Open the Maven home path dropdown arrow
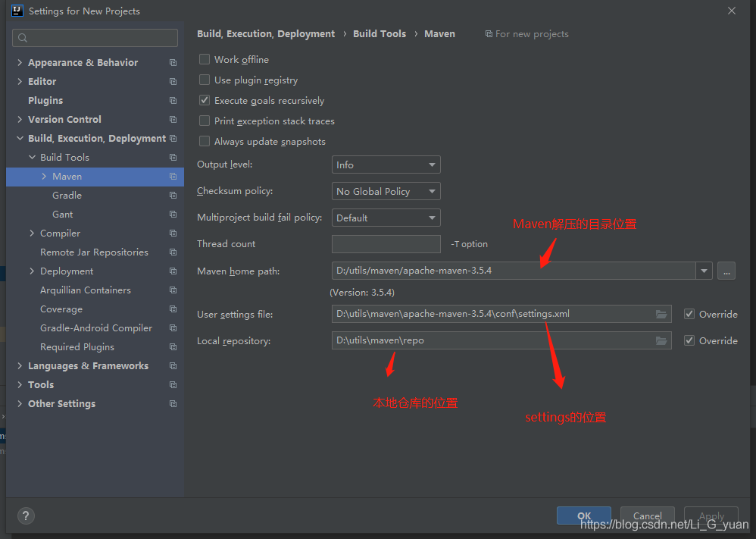The width and height of the screenshot is (756, 539). [704, 271]
